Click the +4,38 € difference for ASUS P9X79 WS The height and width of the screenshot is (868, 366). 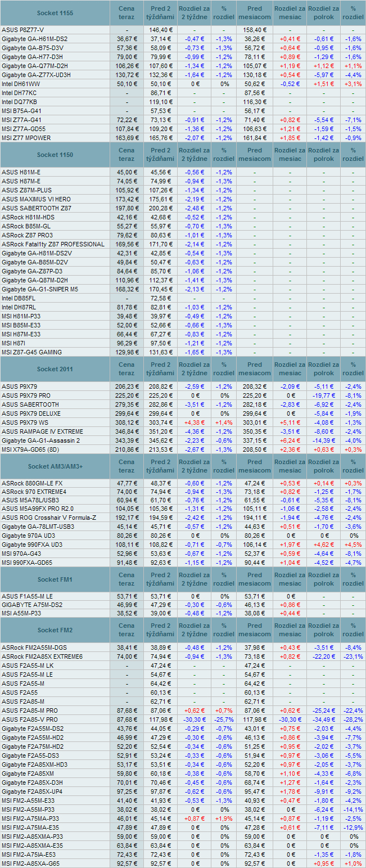pos(194,422)
